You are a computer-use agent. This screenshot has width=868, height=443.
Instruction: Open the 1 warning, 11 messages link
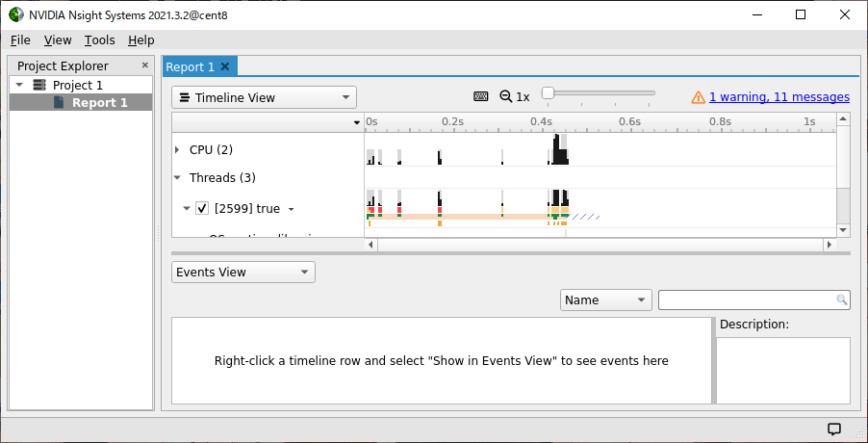point(779,97)
